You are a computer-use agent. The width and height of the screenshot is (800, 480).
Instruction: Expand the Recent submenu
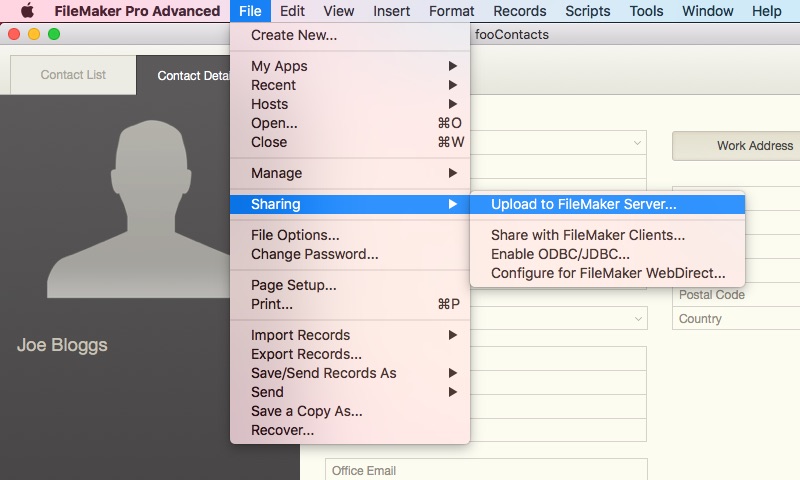coord(350,85)
